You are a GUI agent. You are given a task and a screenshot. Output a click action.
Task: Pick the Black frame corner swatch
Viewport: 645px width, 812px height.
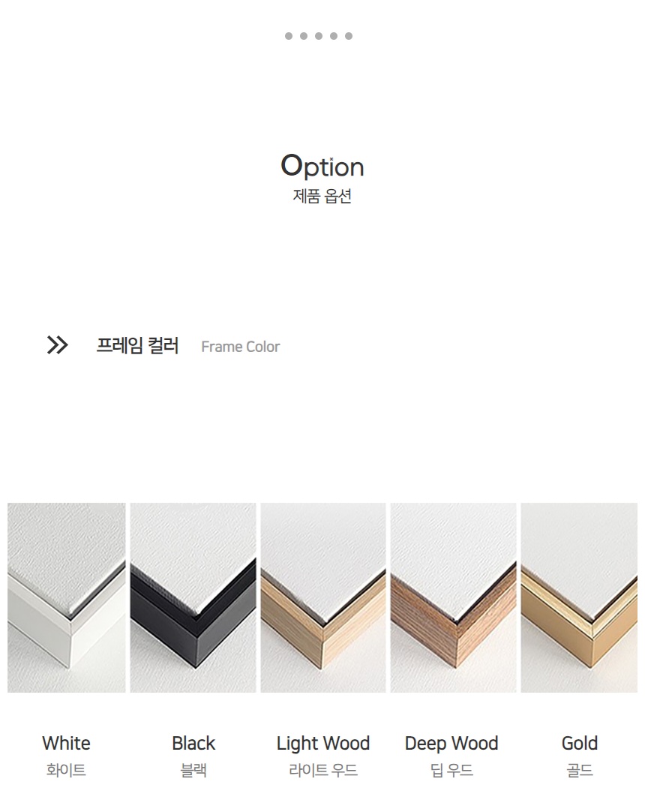pyautogui.click(x=193, y=597)
